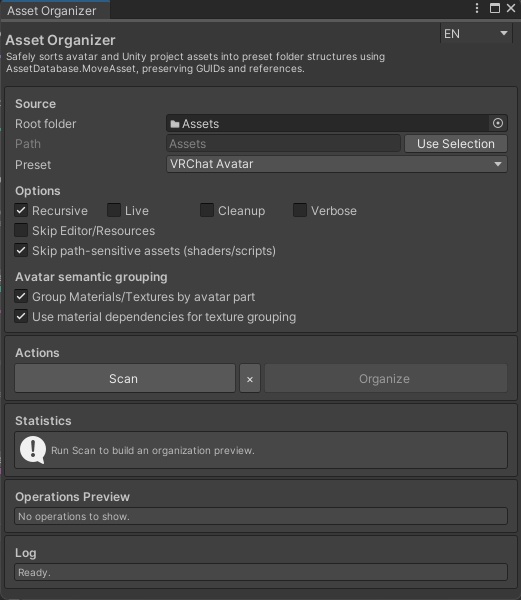Maximize the Asset Organizer window
521x600 pixels.
point(495,8)
